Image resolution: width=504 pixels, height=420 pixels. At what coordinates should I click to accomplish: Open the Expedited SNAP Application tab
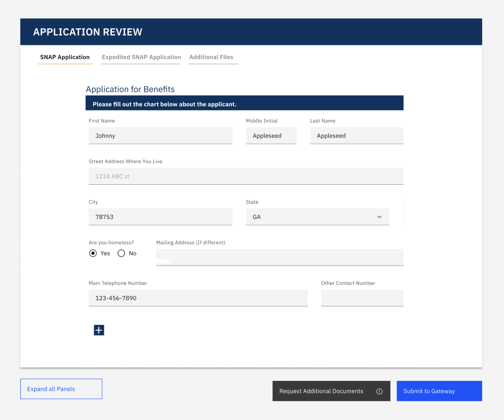tap(142, 57)
